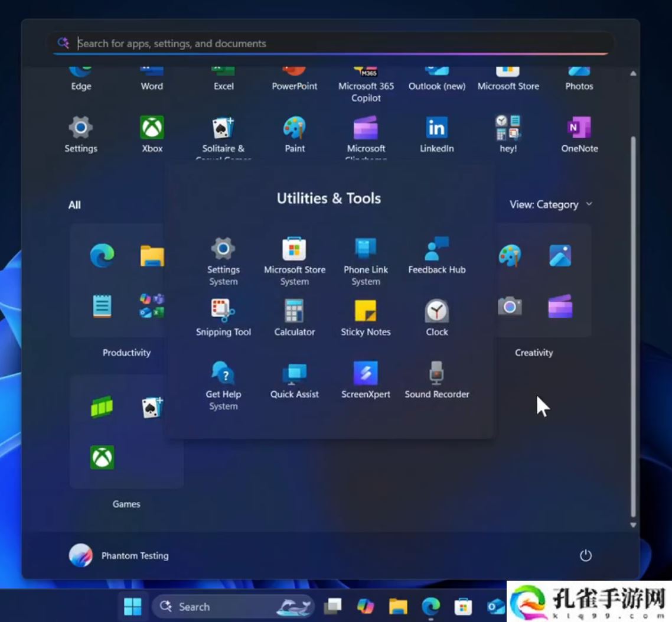This screenshot has width=672, height=622.
Task: Launch the Clock app
Action: 437,318
